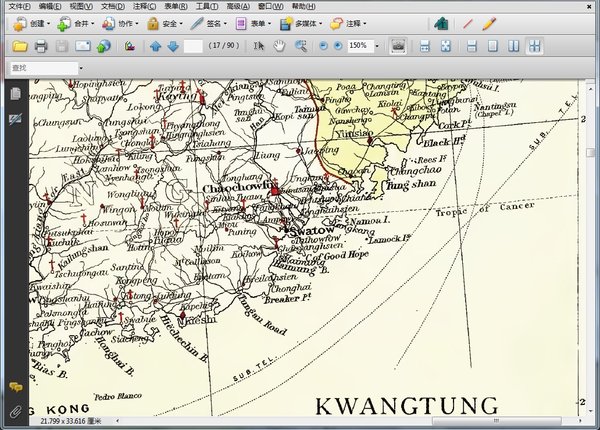
Task: Choose the hand pan tool
Action: click(x=279, y=46)
